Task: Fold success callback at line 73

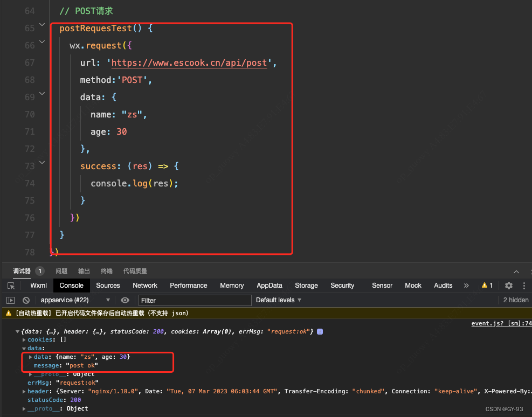Action: click(x=42, y=162)
